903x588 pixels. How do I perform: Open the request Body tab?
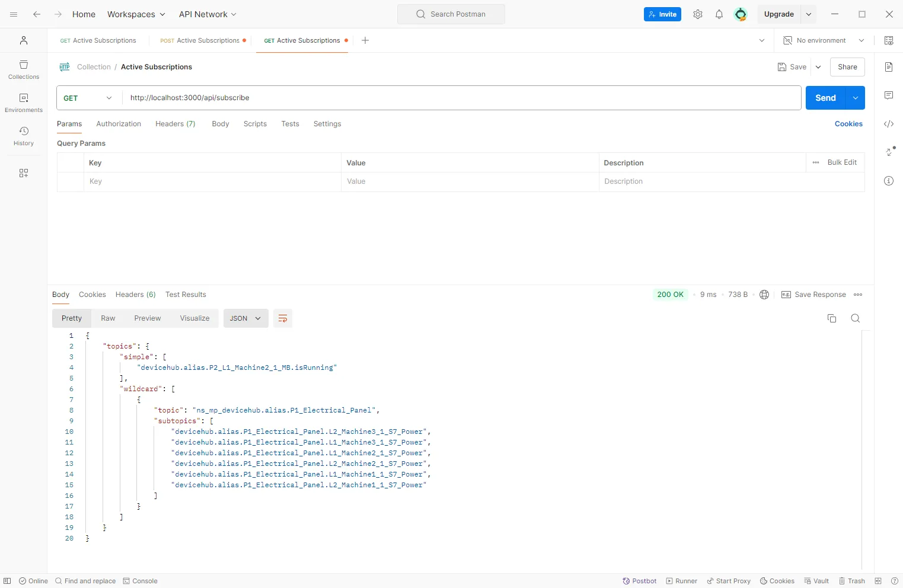click(221, 124)
